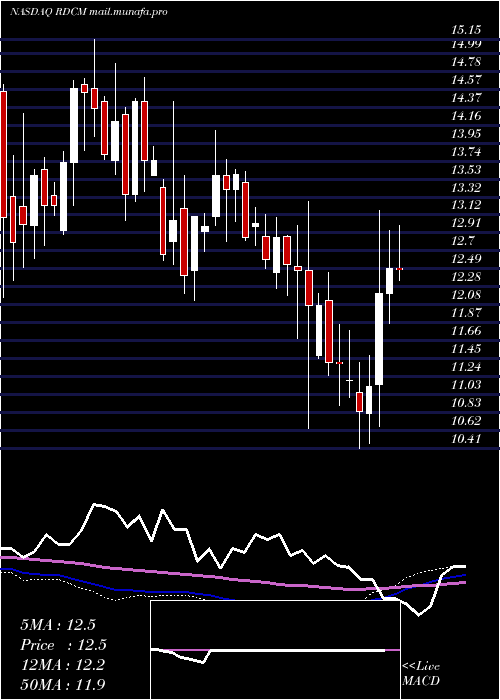This screenshot has height=700, width=500.
Task: Click inside the MACD inset box
Action: pyautogui.click(x=275, y=650)
